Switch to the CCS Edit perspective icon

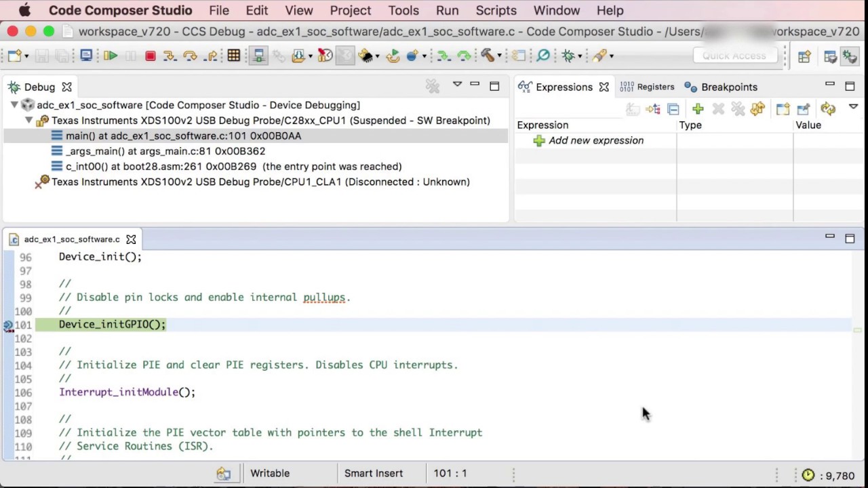pyautogui.click(x=830, y=57)
